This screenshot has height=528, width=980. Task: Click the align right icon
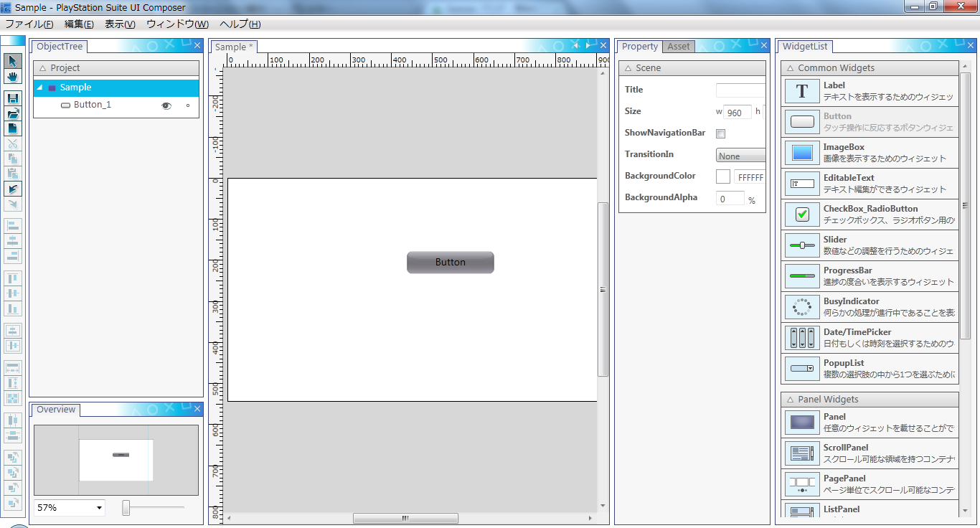[13, 256]
